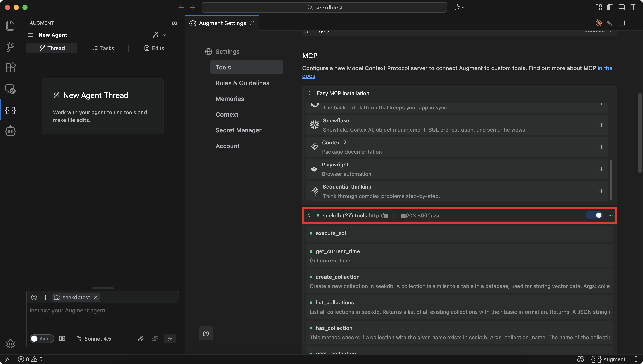Toggle the seekdb MCP server switch
Screen dimensions: 643x364
(594, 215)
